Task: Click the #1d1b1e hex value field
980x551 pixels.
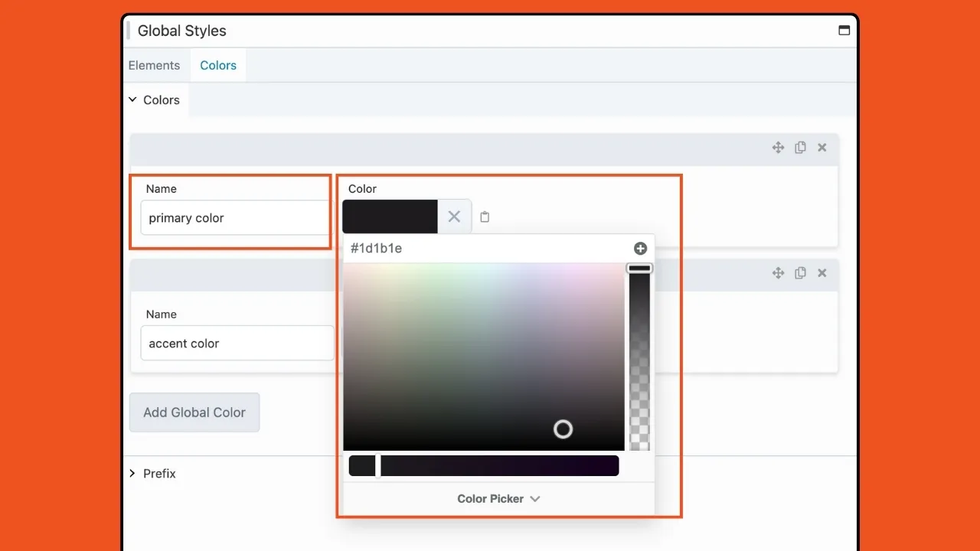Action: [376, 248]
